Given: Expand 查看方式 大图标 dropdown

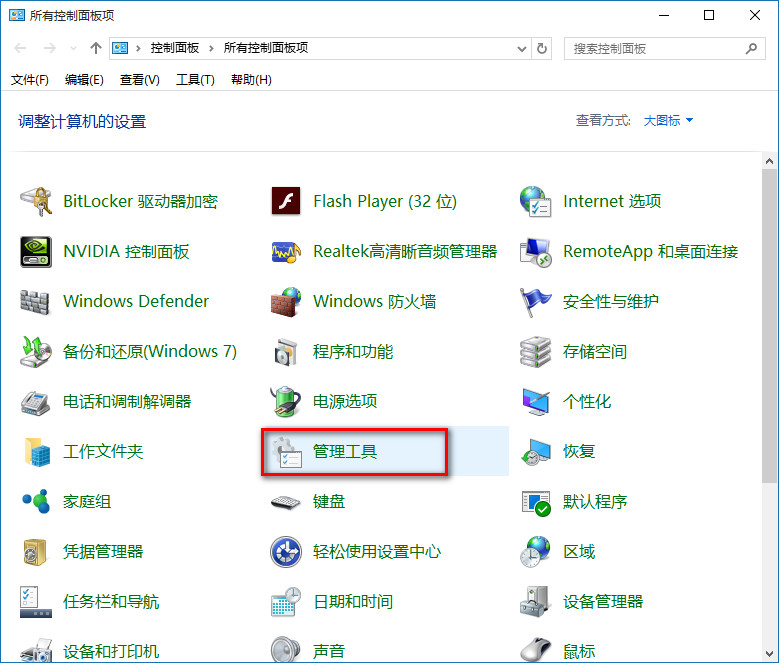Looking at the screenshot, I should [668, 121].
